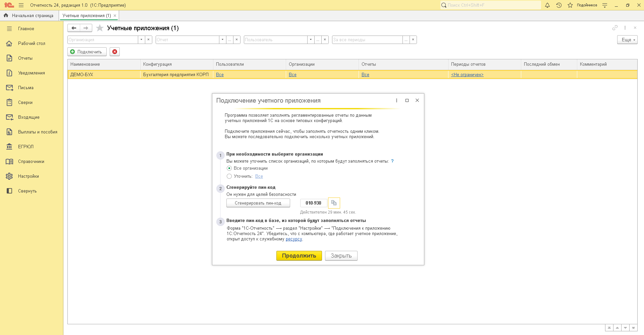
Task: Switch to Начальная страница tab
Action: tap(29, 15)
